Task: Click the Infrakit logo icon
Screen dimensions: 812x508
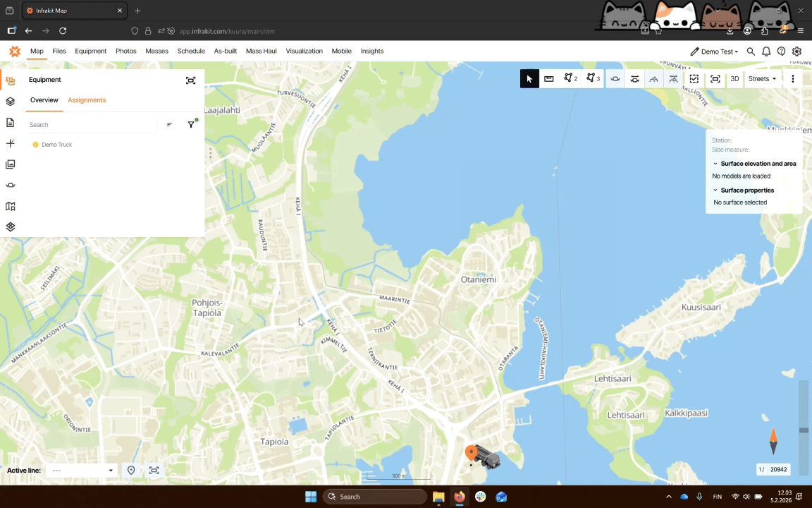Action: 15,51
